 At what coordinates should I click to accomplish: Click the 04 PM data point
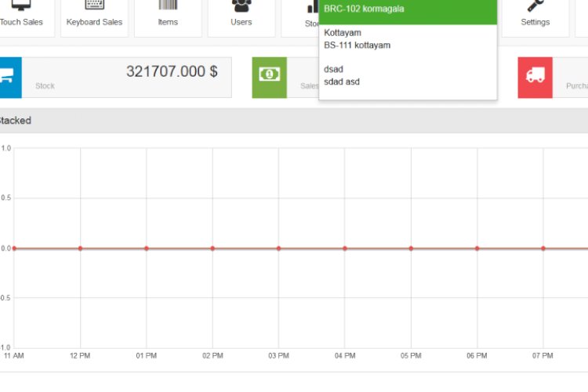click(x=345, y=249)
